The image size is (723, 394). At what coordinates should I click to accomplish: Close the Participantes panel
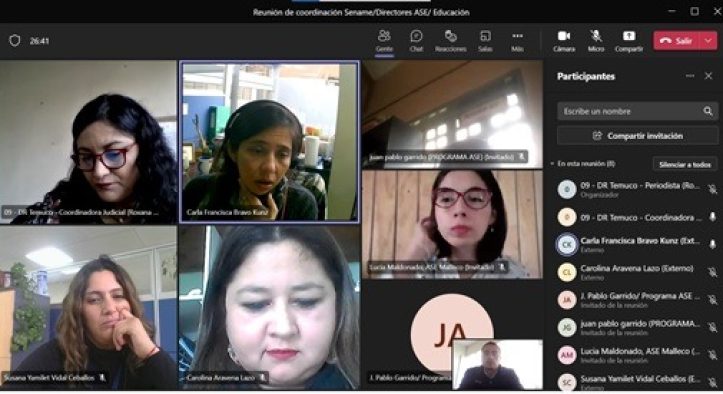[708, 76]
